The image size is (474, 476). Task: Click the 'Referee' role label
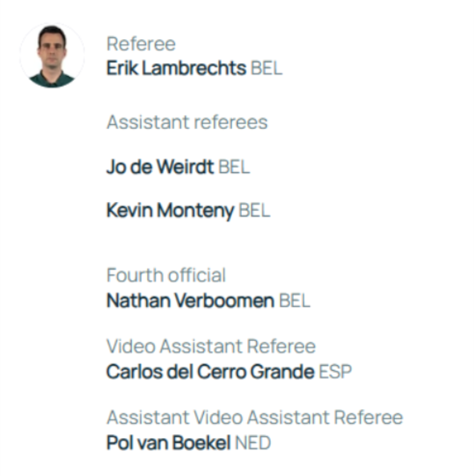[x=141, y=44]
